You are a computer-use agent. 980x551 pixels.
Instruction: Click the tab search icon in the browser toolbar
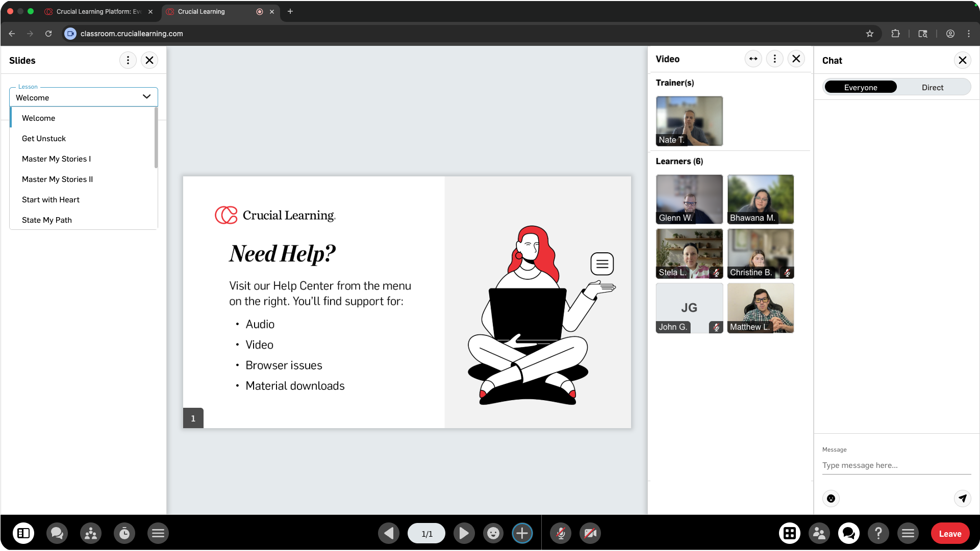[x=923, y=34]
